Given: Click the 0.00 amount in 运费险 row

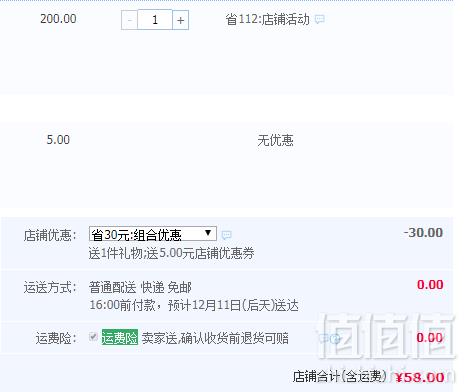Looking at the screenshot, I should (x=430, y=338).
